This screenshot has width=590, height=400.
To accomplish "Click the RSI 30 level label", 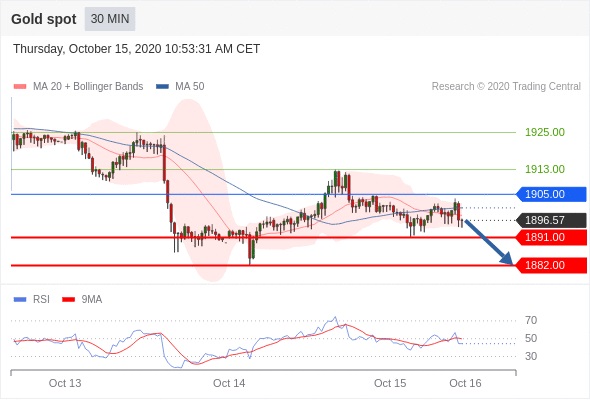I will click(531, 356).
